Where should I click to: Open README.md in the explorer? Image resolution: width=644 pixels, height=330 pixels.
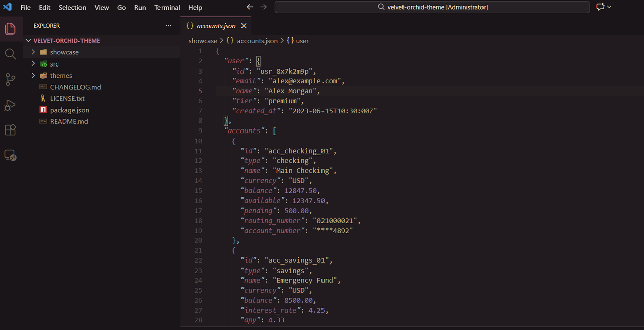pos(69,122)
